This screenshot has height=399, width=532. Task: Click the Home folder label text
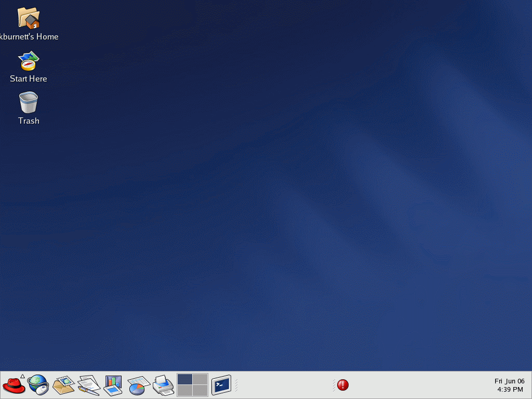point(29,37)
